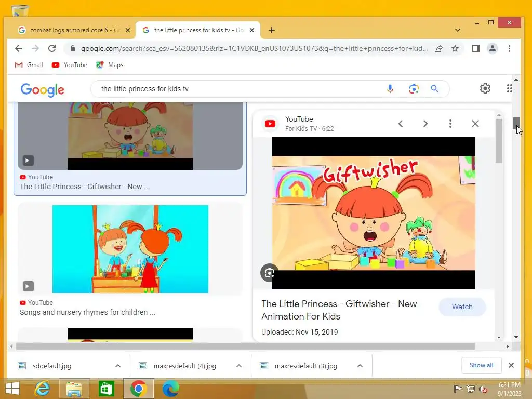532x399 pixels.
Task: Search by image with Google Lens icon
Action: click(x=414, y=89)
